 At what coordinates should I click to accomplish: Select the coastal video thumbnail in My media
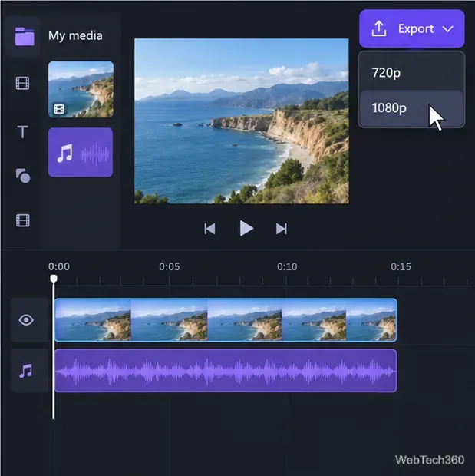[81, 89]
